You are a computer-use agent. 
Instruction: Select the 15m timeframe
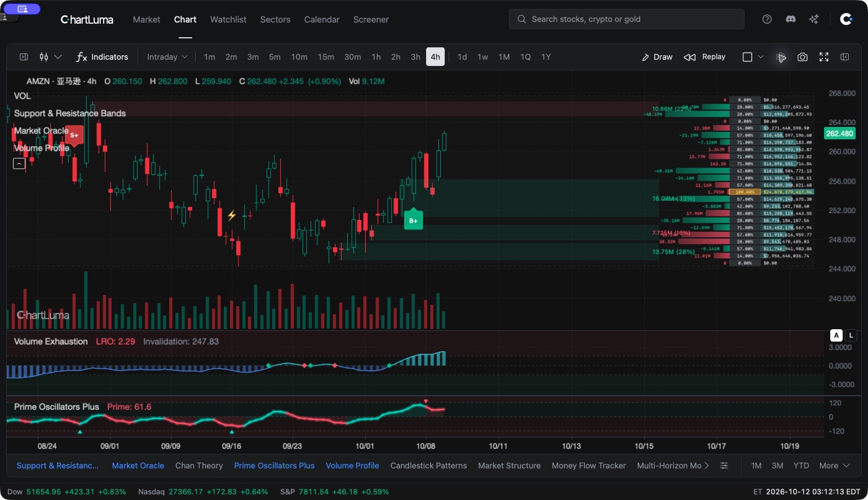point(326,57)
